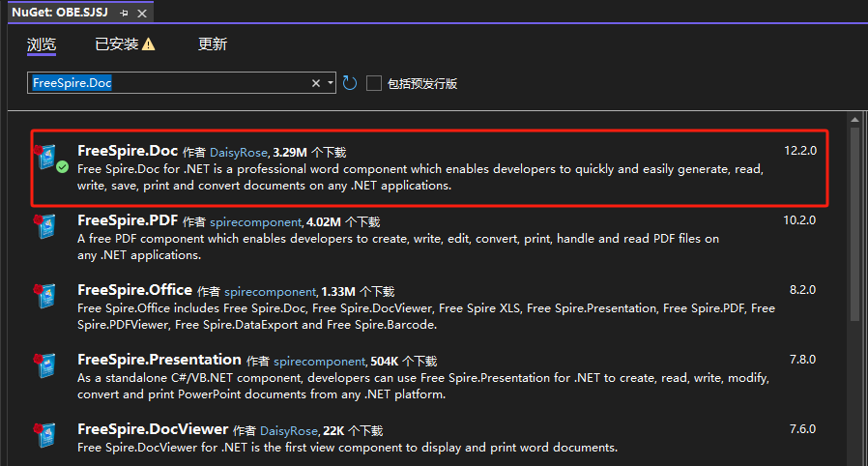Click the FreeSpire.PDF package icon

45,226
